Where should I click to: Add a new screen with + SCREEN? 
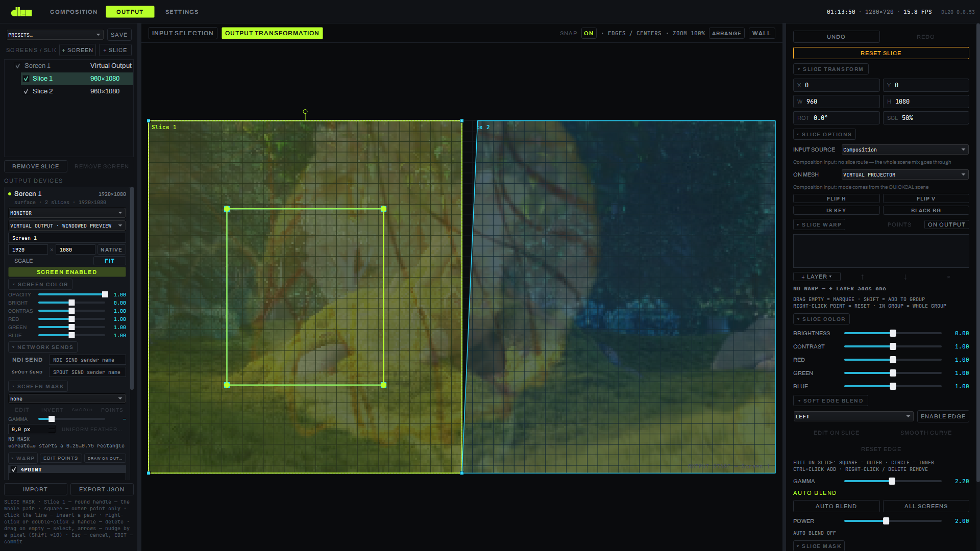78,50
